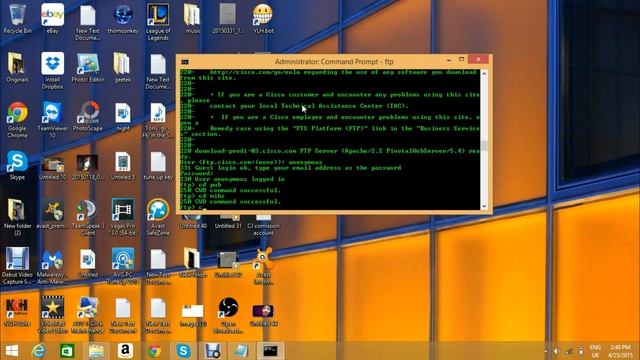
Task: Open Skype from the desktop shortcut
Action: (x=17, y=165)
